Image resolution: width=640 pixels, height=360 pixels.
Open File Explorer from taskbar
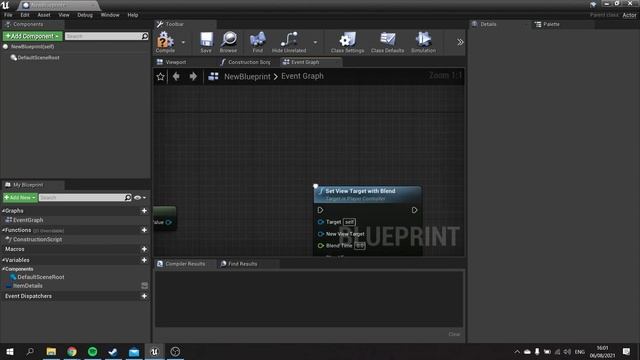(51, 352)
